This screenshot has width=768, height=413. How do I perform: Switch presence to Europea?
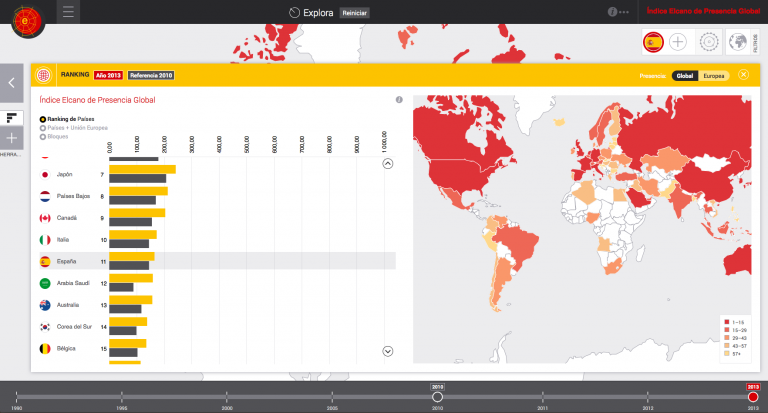click(714, 75)
